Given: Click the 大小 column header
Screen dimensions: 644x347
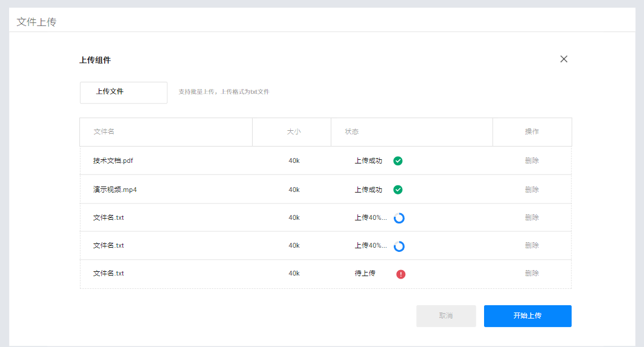Looking at the screenshot, I should (x=294, y=132).
